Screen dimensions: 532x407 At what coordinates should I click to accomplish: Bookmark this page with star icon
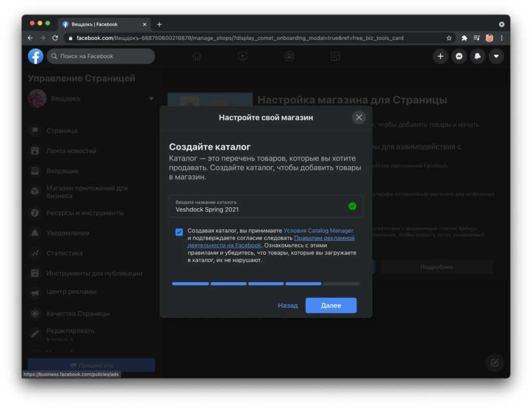pos(449,38)
